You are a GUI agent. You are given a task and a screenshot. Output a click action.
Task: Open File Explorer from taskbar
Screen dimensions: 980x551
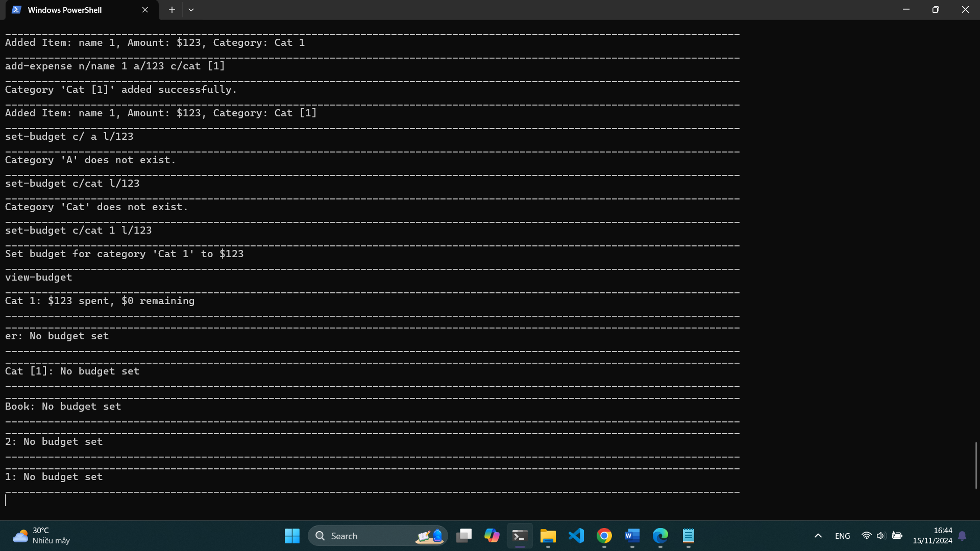pyautogui.click(x=548, y=536)
